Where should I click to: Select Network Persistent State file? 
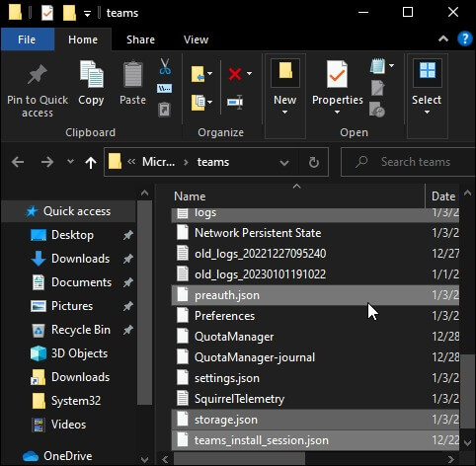click(315, 233)
